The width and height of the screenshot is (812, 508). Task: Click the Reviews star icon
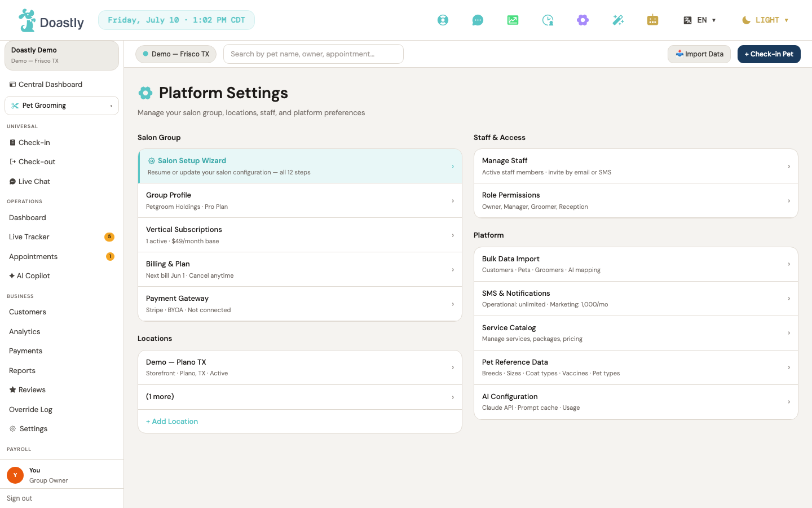12,390
